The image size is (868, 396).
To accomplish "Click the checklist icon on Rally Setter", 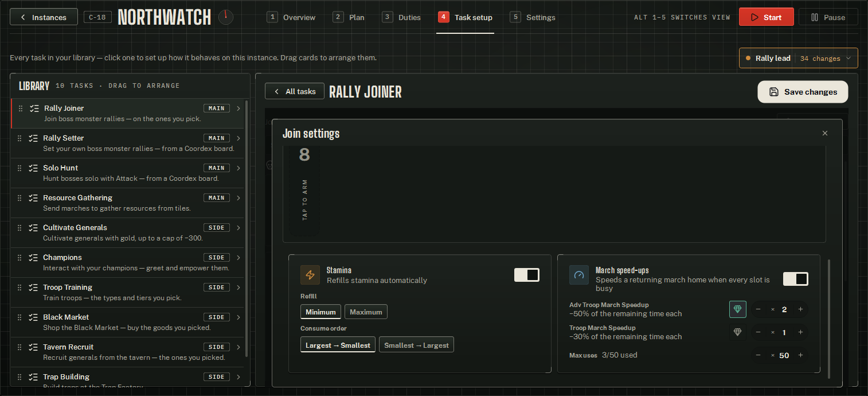I will pyautogui.click(x=34, y=138).
